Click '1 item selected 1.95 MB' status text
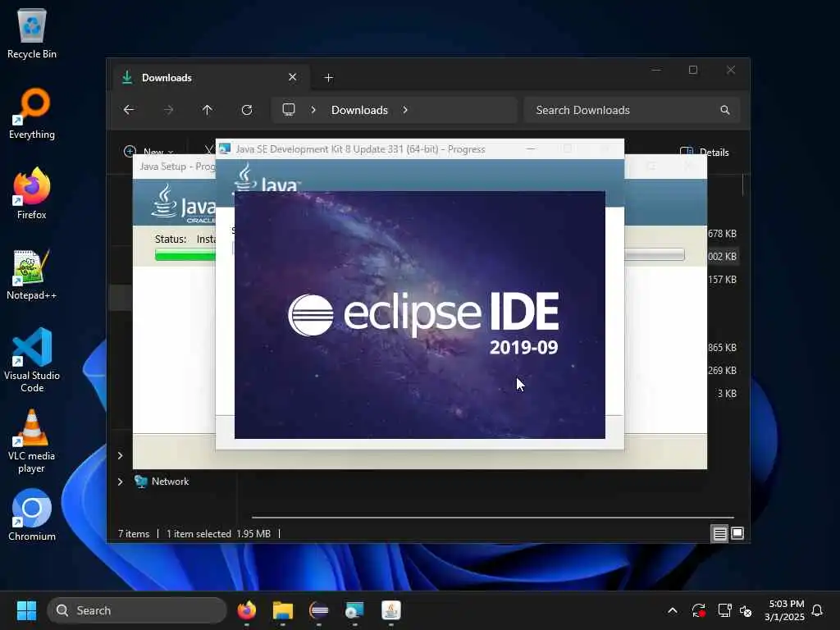840x630 pixels. 218,533
